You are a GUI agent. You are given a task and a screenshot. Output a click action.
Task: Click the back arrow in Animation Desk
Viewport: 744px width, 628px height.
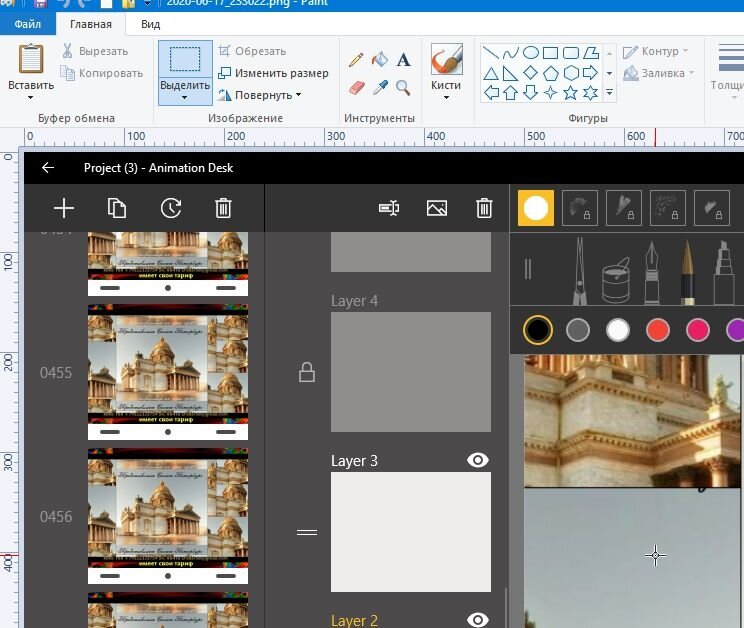(x=48, y=167)
